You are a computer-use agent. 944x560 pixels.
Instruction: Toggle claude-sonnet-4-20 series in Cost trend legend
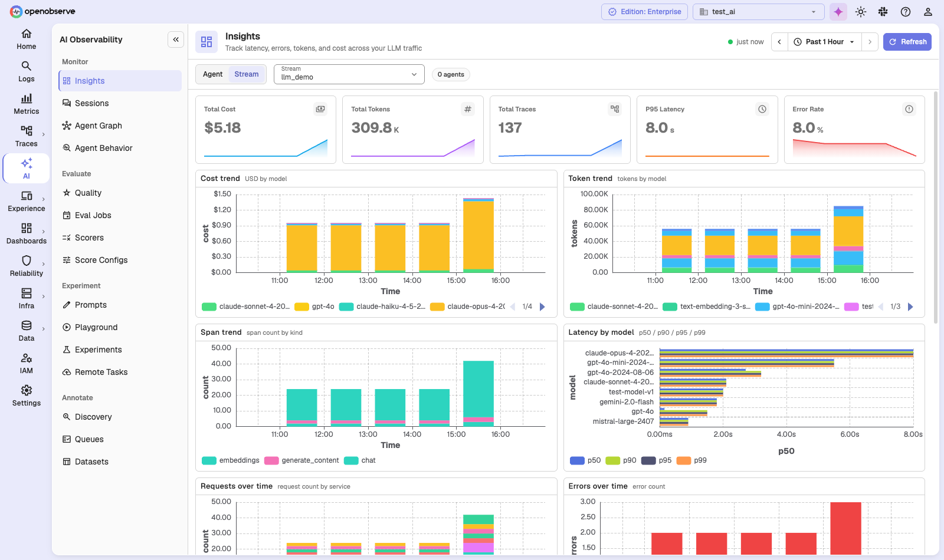click(x=246, y=307)
